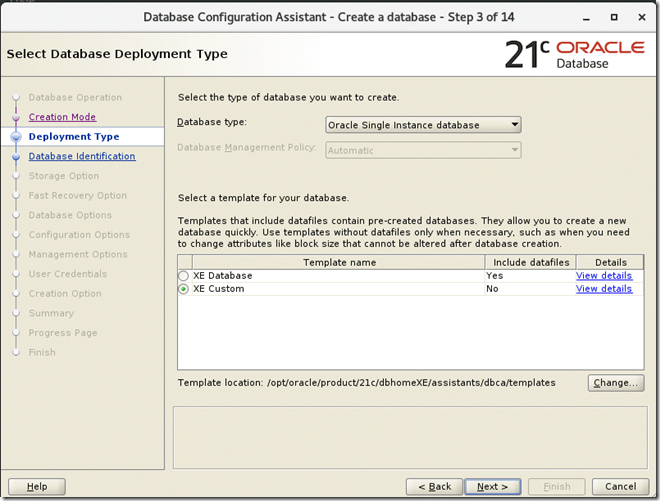Image resolution: width=660 pixels, height=501 pixels.
Task: Cancel the database creation wizard
Action: [614, 487]
